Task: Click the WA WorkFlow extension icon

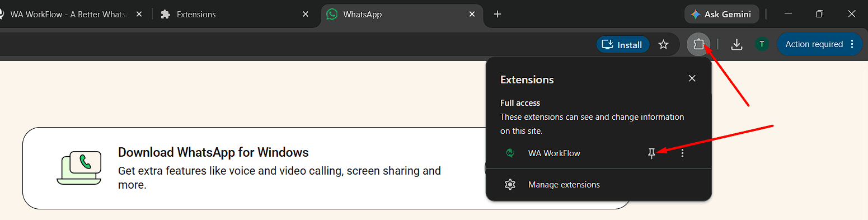Action: (510, 153)
